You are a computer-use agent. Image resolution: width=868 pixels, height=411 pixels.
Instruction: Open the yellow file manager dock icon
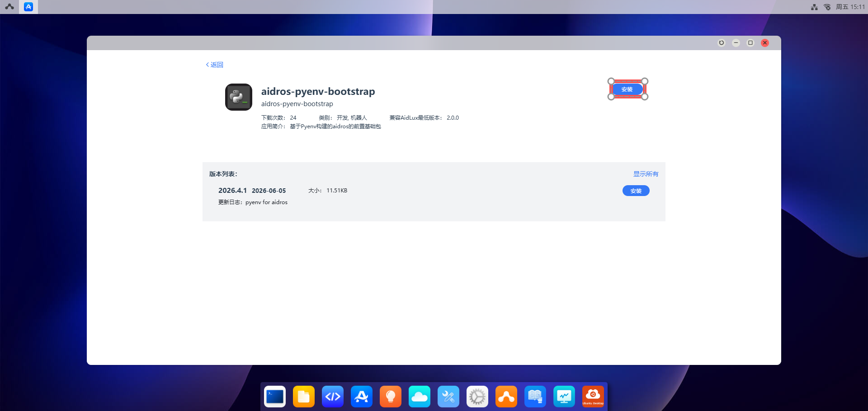[304, 397]
